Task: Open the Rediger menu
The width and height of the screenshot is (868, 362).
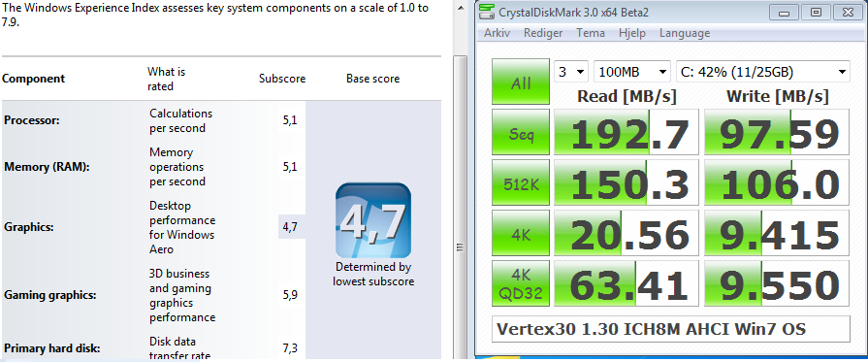Action: [543, 33]
